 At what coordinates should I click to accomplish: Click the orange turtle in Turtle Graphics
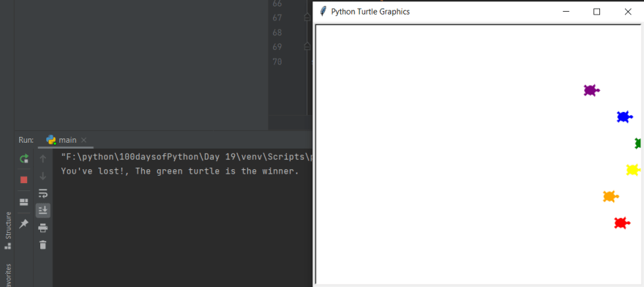[611, 196]
